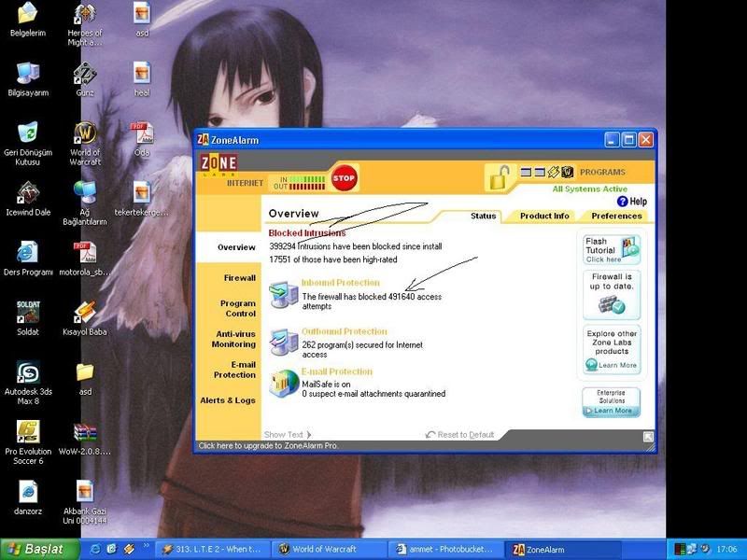
Task: Open the Flash Tutorial panel
Action: [x=612, y=248]
